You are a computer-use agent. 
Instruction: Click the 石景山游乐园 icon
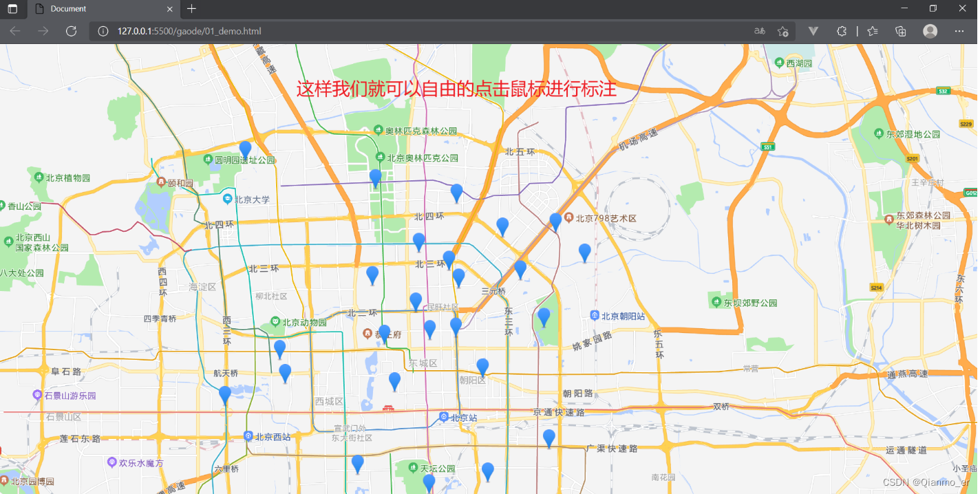(37, 395)
